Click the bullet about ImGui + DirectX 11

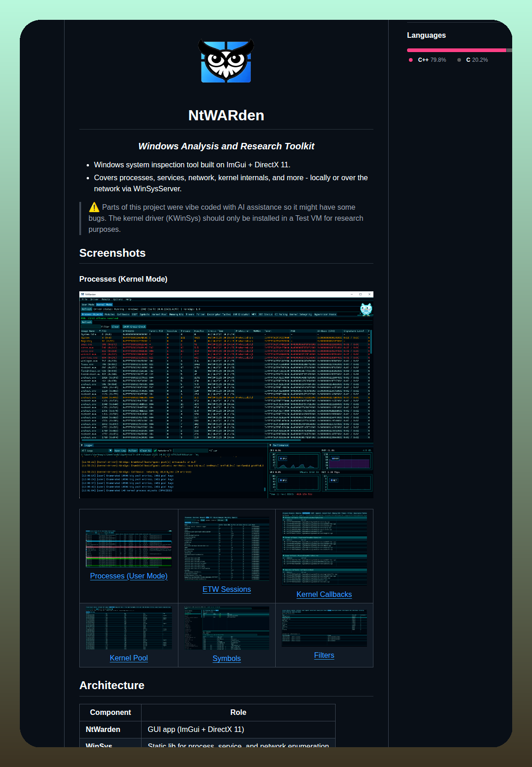click(192, 165)
